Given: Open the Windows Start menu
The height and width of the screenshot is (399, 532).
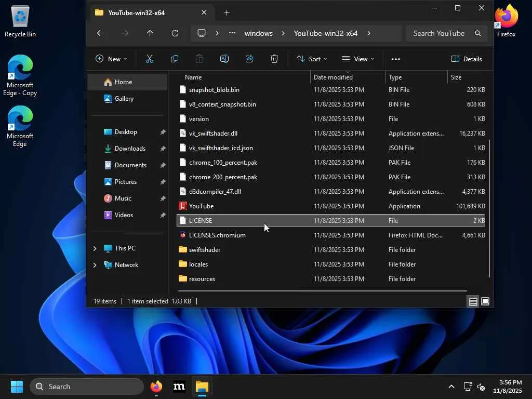Looking at the screenshot, I should pos(17,387).
